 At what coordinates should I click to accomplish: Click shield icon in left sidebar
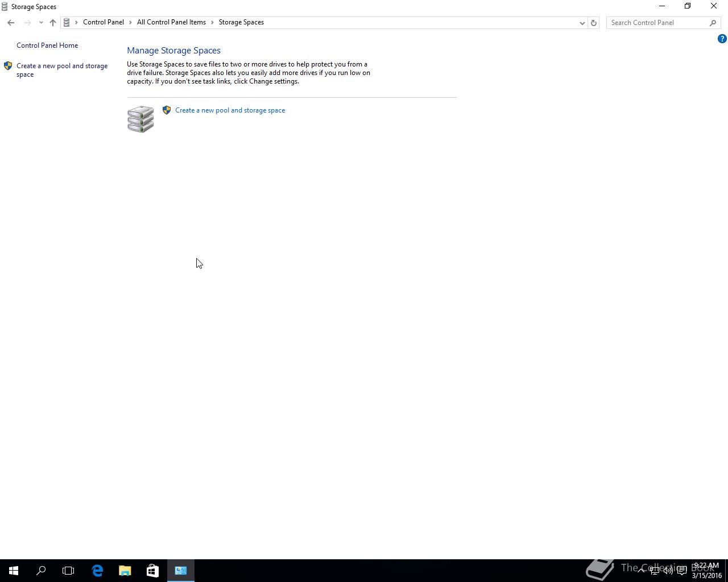(8, 66)
